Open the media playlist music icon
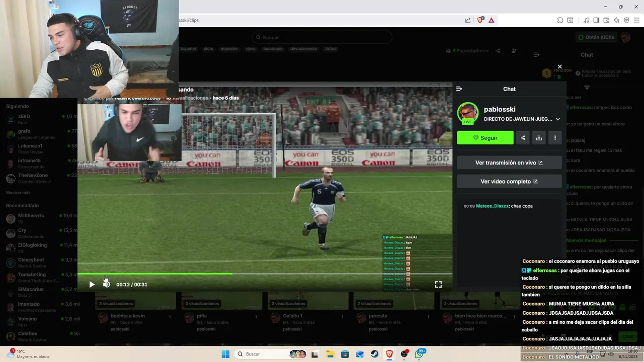The width and height of the screenshot is (644, 362). (586, 20)
